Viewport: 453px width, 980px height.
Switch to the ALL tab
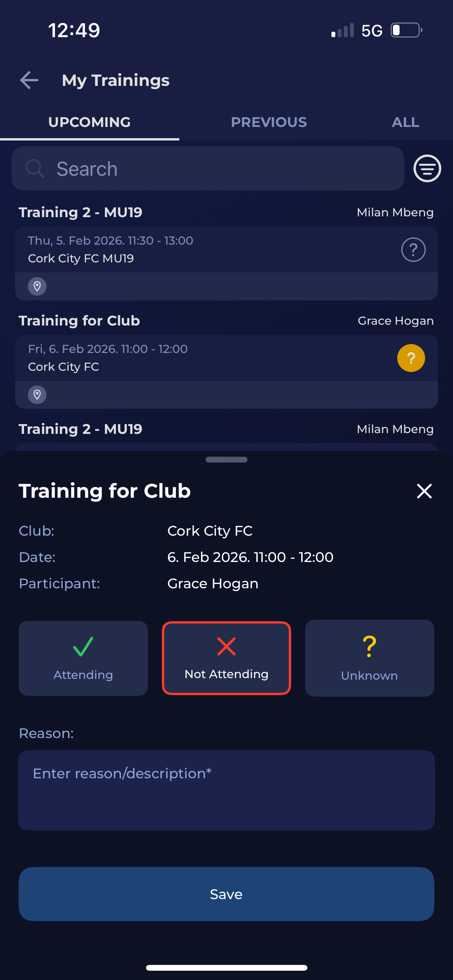(x=405, y=122)
